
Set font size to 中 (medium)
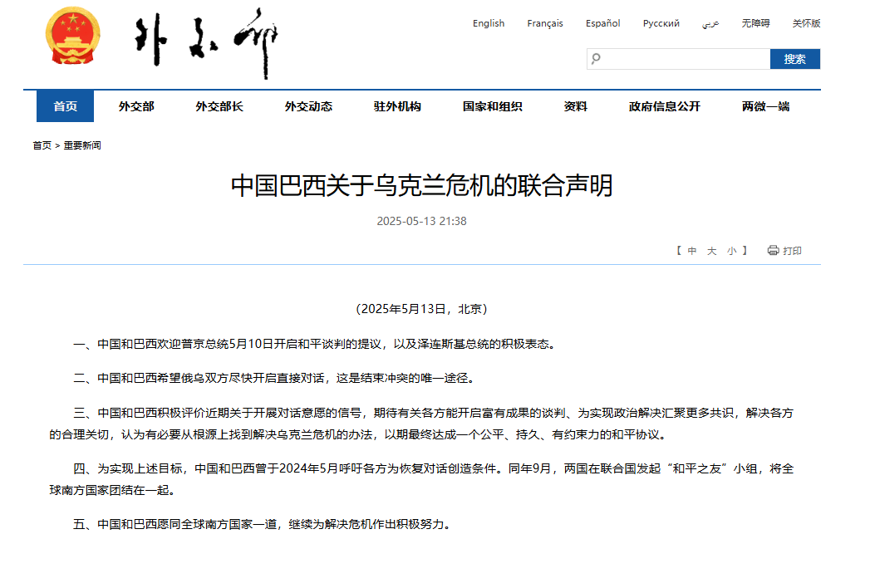(692, 251)
